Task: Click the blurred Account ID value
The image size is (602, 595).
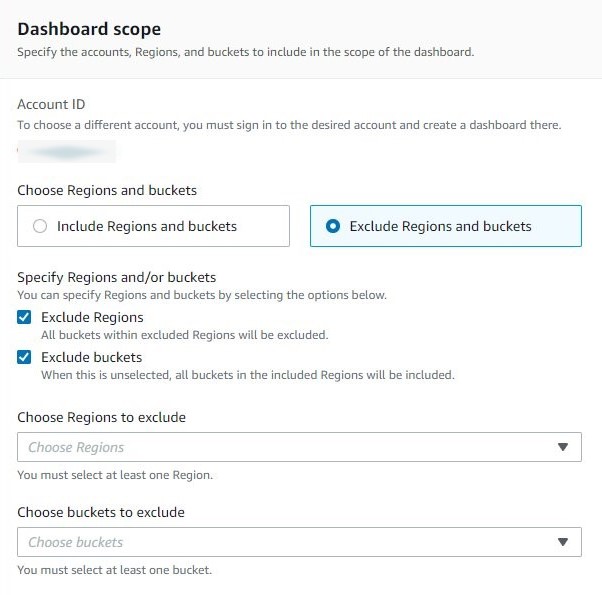Action: (66, 152)
